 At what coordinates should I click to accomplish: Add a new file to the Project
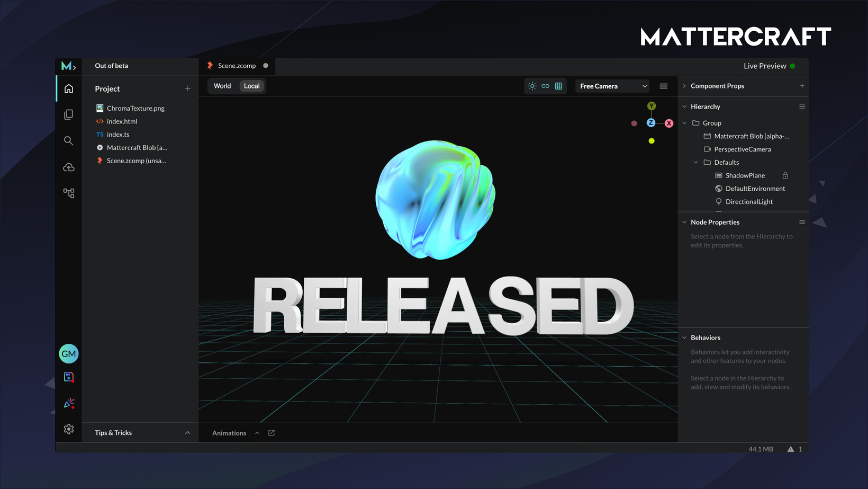[187, 88]
